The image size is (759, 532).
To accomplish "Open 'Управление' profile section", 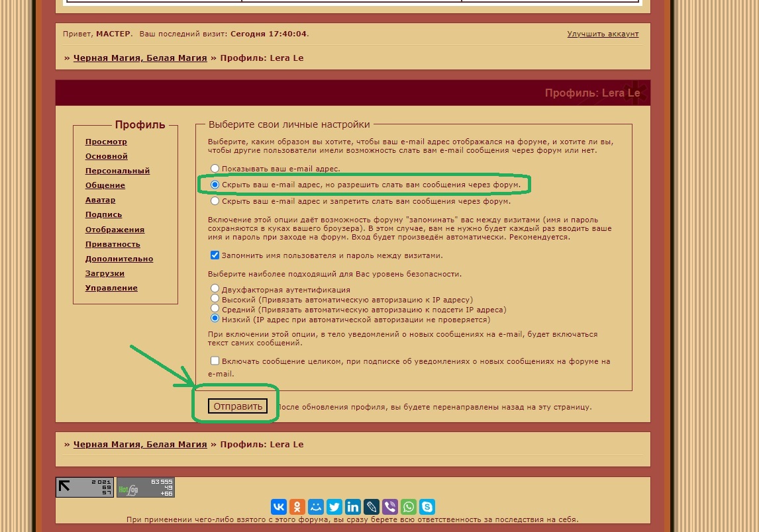I will 111,288.
